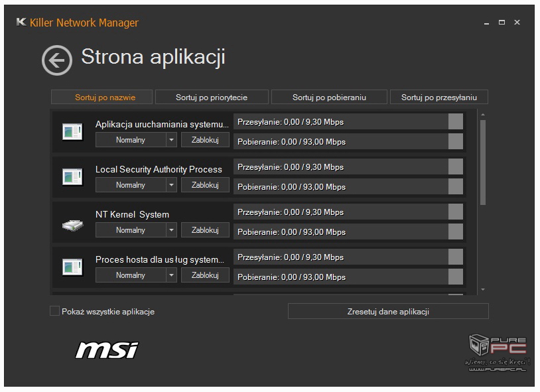540x392 pixels.
Task: Switch to Sortuj po priorytecie
Action: (212, 97)
